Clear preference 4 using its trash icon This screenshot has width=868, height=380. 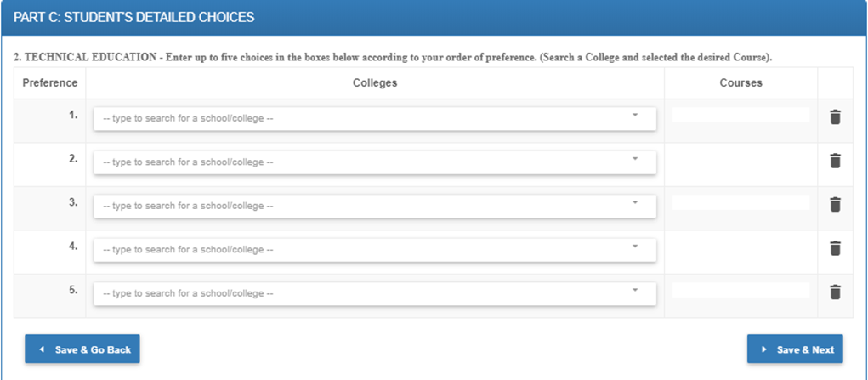(x=835, y=248)
